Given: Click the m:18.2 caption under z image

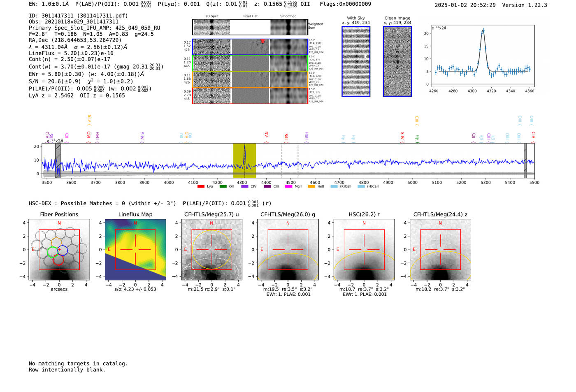Looking at the screenshot, I should [440, 289].
